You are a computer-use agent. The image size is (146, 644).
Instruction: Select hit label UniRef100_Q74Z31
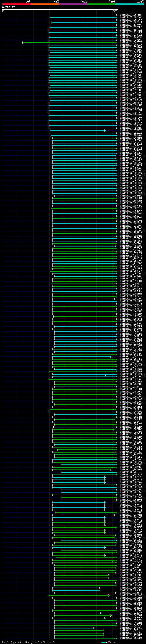click(131, 593)
